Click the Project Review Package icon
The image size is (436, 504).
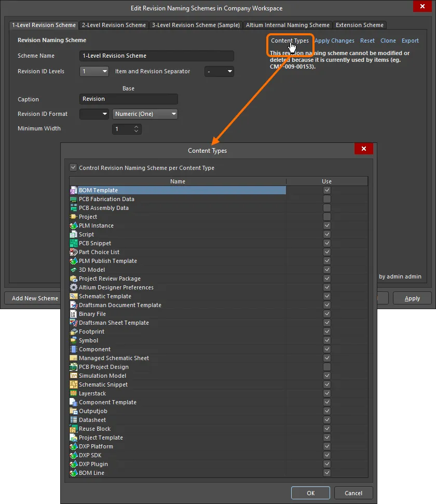pyautogui.click(x=74, y=278)
